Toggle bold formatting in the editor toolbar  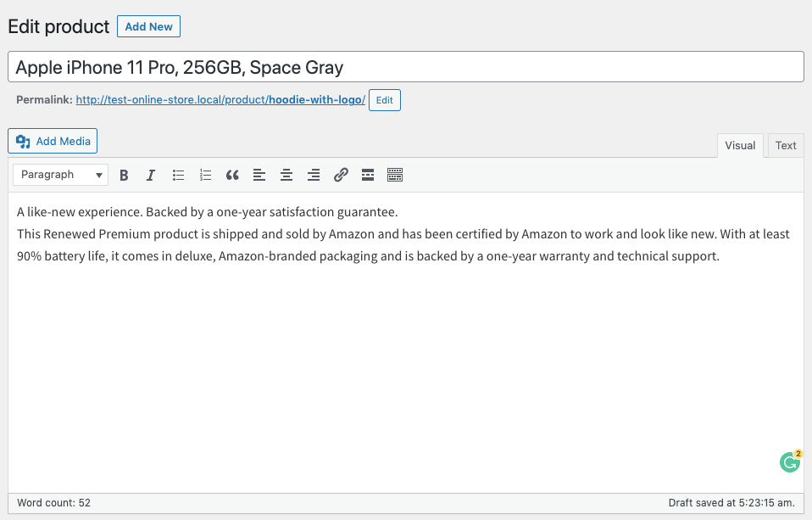click(x=124, y=176)
